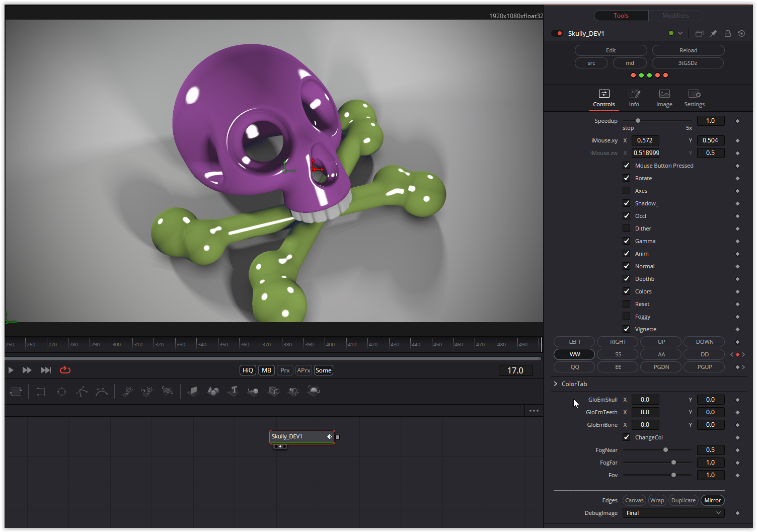Viewport: 757px width, 532px height.
Task: Add a Merge 3D node
Action: coord(253,391)
